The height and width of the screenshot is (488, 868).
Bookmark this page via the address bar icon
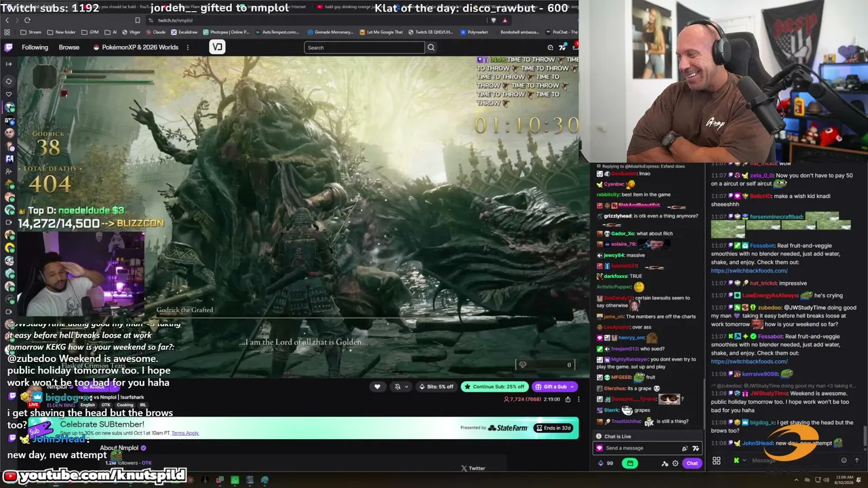pyautogui.click(x=137, y=20)
